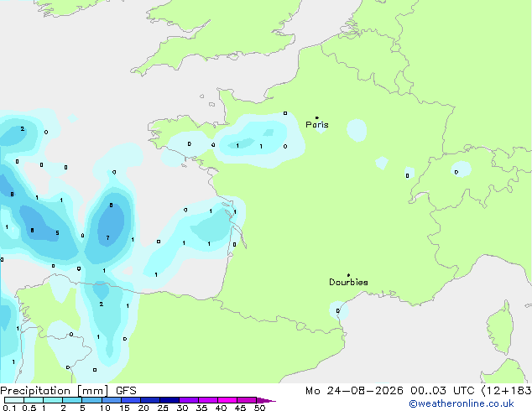Pick the 10–15 mm blue legend swatch
Image resolution: width=532 pixels, height=411 pixels.
tap(111, 400)
